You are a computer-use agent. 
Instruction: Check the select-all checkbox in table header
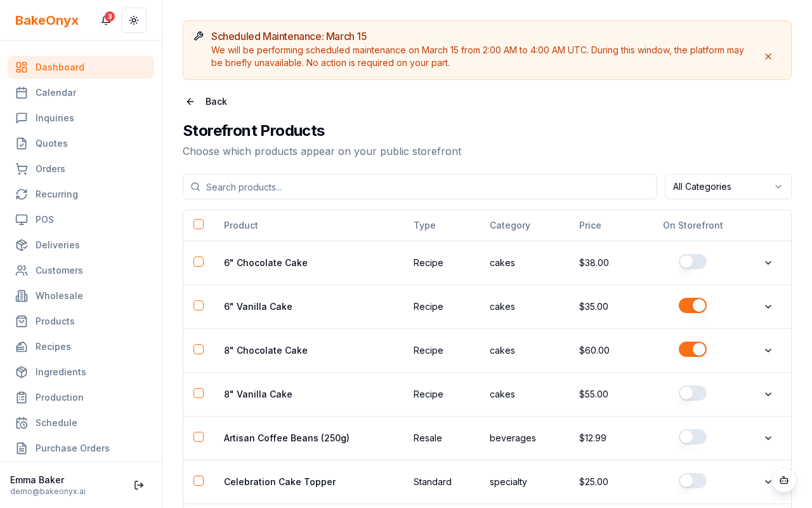[x=199, y=224]
